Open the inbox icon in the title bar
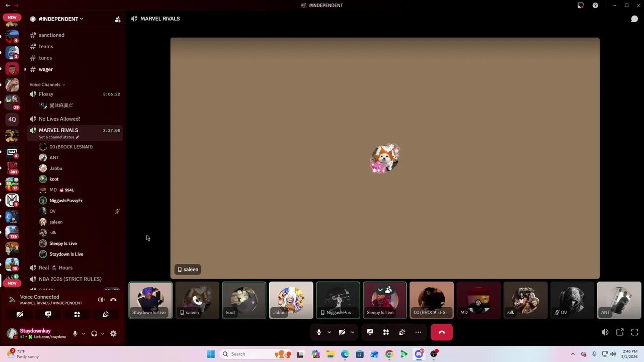The image size is (644, 362). pos(581,6)
